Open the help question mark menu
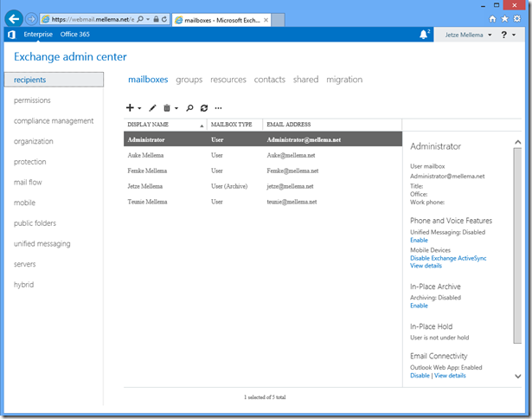Viewport: 532px width, 419px height. (x=505, y=35)
